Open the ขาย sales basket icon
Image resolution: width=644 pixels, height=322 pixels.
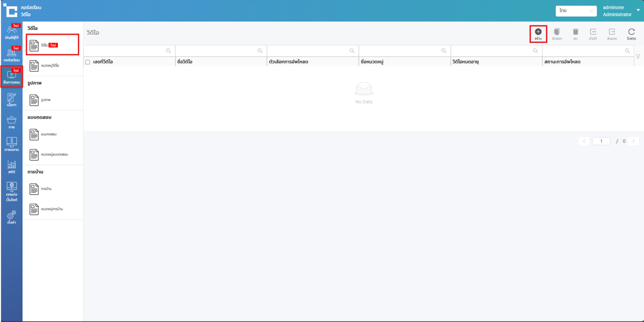click(11, 122)
